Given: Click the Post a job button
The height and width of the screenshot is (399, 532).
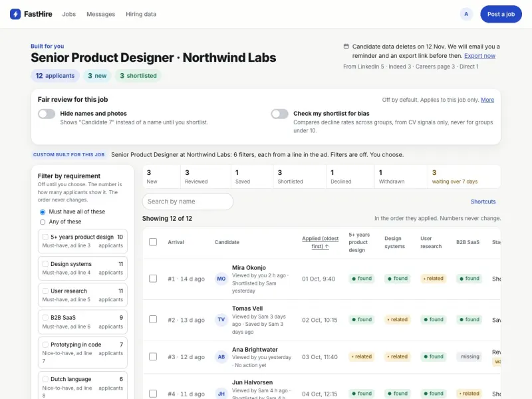Looking at the screenshot, I should tap(501, 14).
